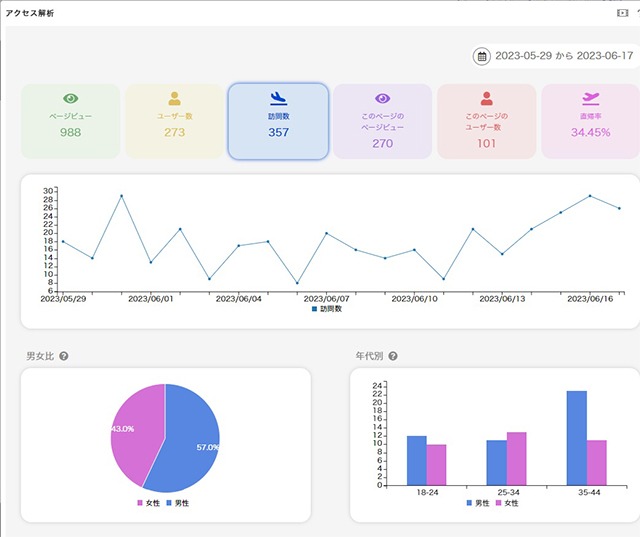Screen dimensions: 640x537
Task: Click the help icon beside 年代別
Action: click(393, 356)
